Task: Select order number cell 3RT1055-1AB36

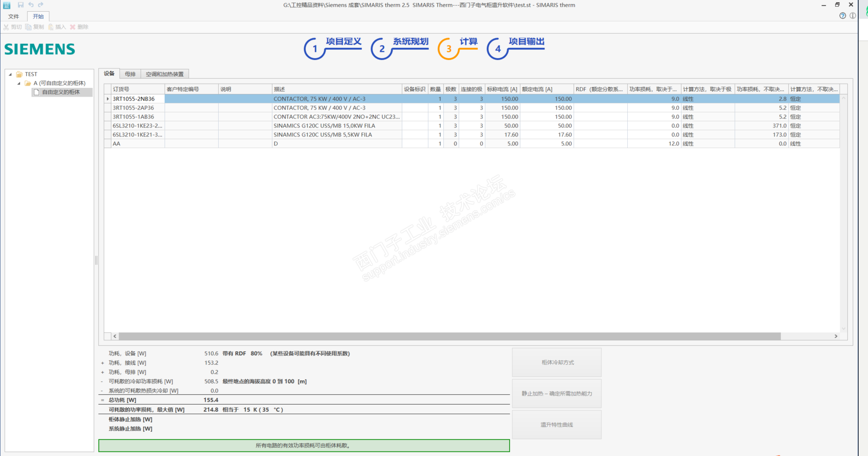Action: pyautogui.click(x=138, y=117)
